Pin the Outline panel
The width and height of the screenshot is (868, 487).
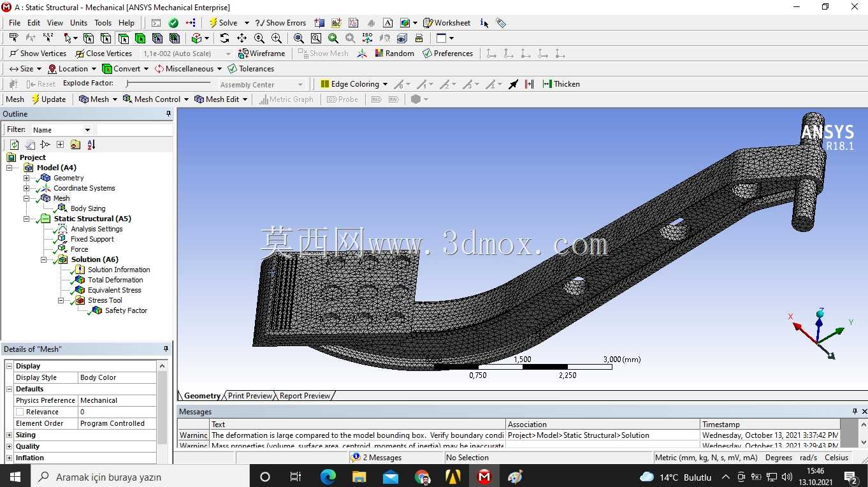[168, 114]
